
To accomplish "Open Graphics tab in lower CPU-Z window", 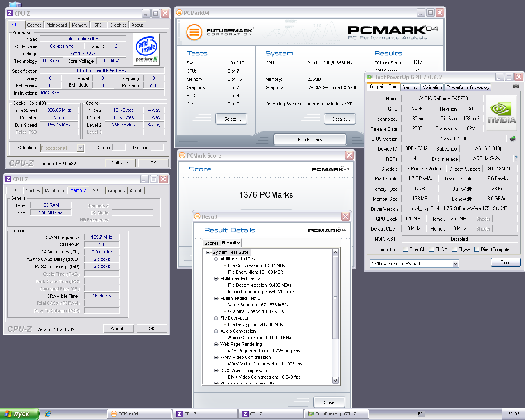I will (116, 191).
